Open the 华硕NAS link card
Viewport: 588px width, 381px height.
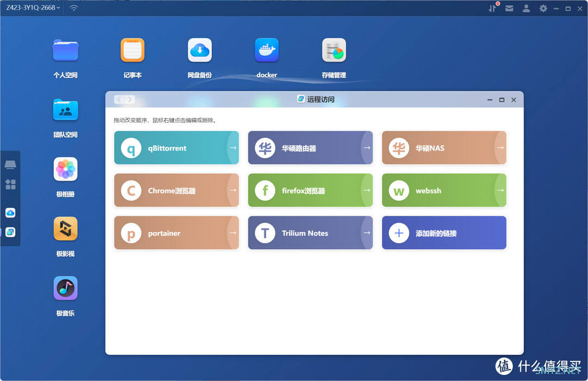[x=444, y=148]
